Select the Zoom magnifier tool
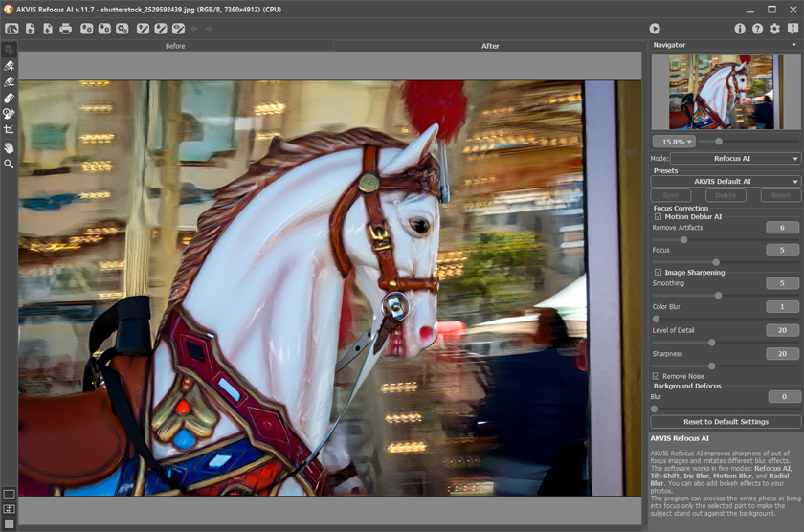 (x=9, y=164)
